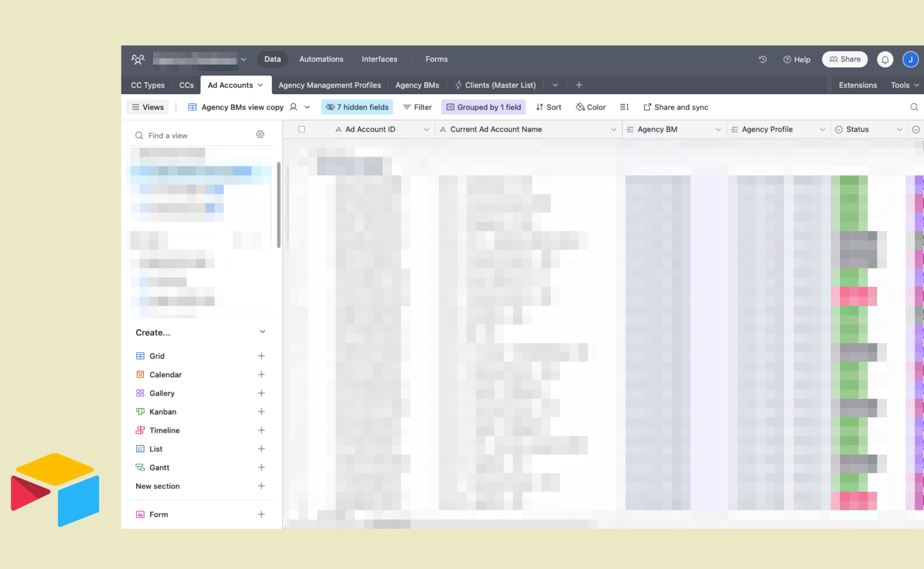Add a new Gantt view
This screenshot has height=569, width=924.
coord(261,467)
